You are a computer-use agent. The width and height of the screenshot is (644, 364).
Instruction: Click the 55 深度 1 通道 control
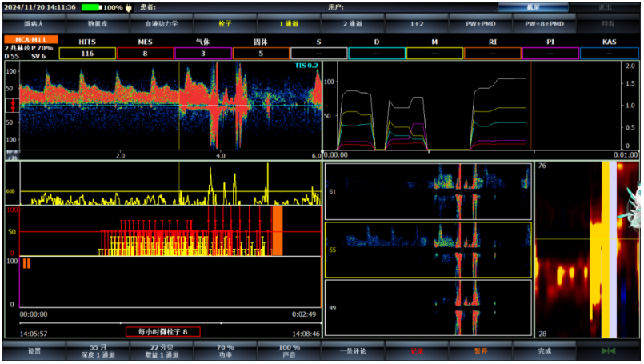98,351
